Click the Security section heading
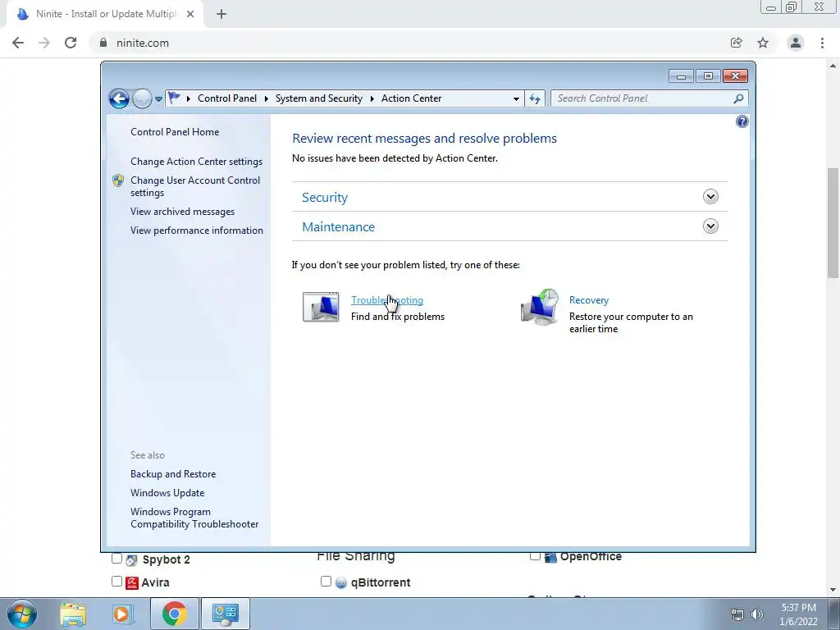 click(325, 197)
